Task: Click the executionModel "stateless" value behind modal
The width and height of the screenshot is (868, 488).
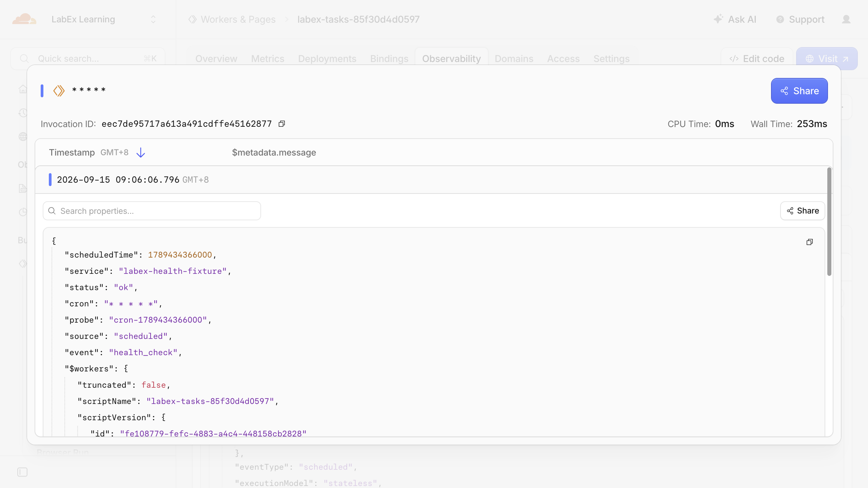Action: 350,483
